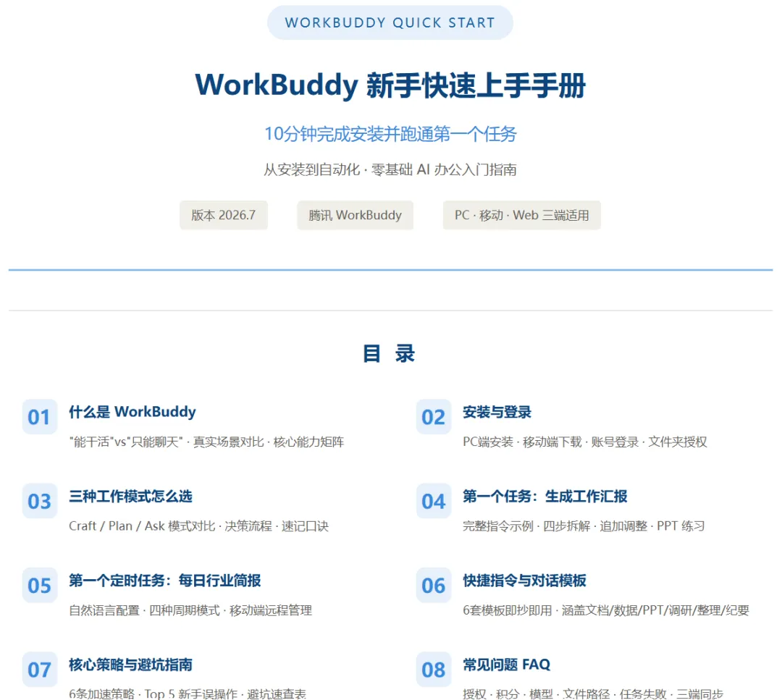
Task: Click the 01 number badge
Action: (x=39, y=417)
